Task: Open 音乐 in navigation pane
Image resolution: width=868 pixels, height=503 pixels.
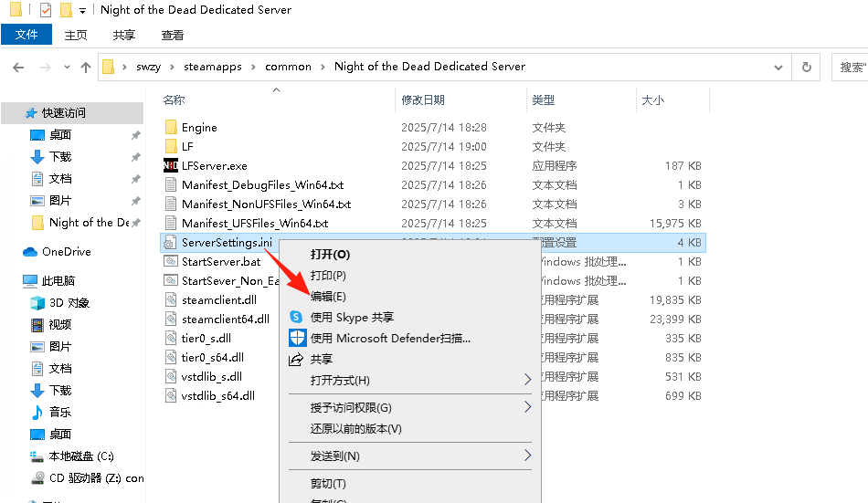Action: point(51,413)
